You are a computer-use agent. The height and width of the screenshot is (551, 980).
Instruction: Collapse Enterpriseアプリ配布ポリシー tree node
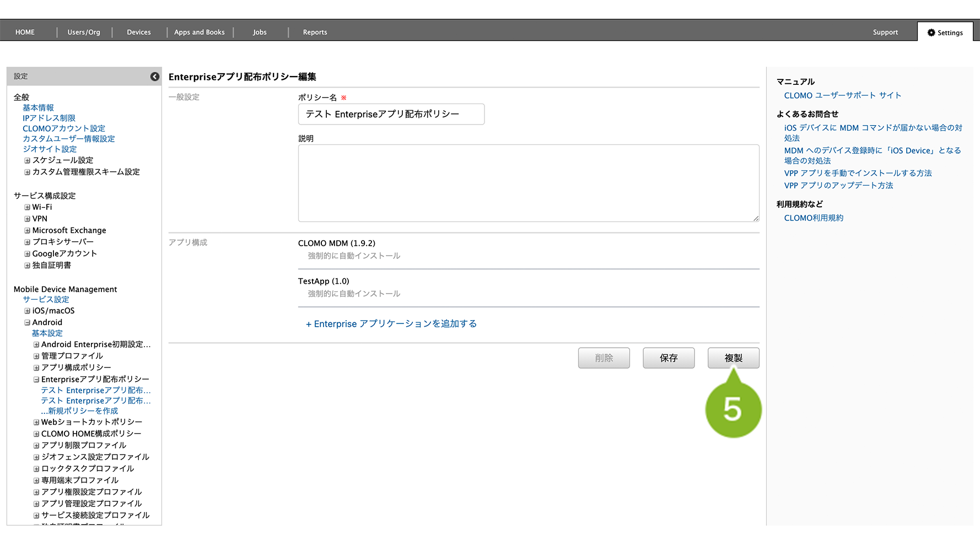pos(36,380)
